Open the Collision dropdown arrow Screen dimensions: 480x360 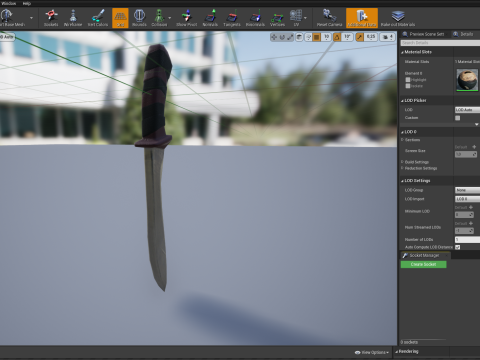point(170,18)
